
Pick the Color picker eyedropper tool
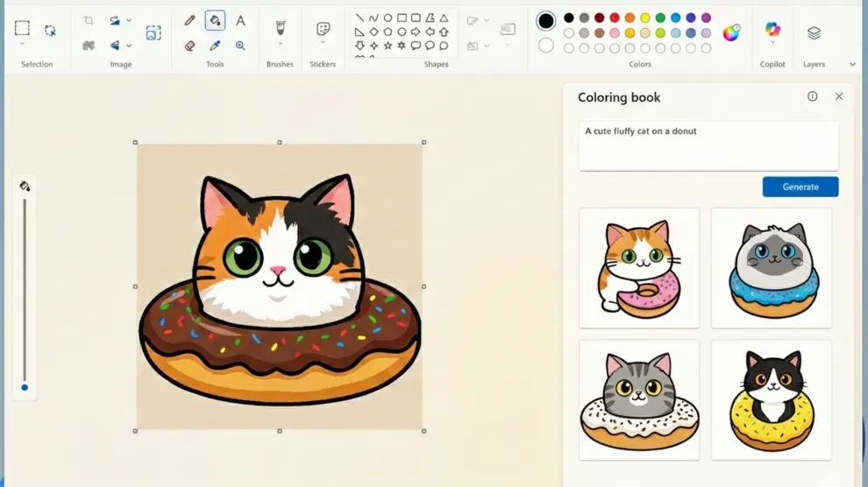click(215, 46)
